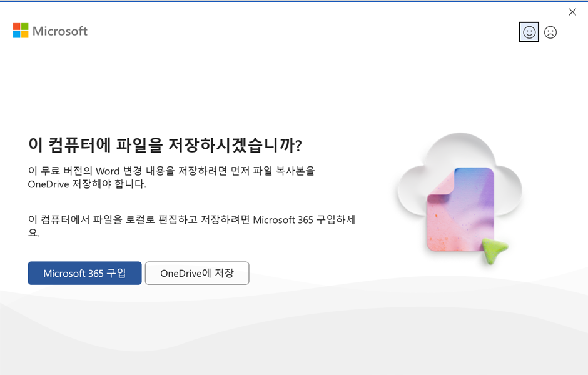Click the OneDrive에 저장 button

[x=197, y=273]
